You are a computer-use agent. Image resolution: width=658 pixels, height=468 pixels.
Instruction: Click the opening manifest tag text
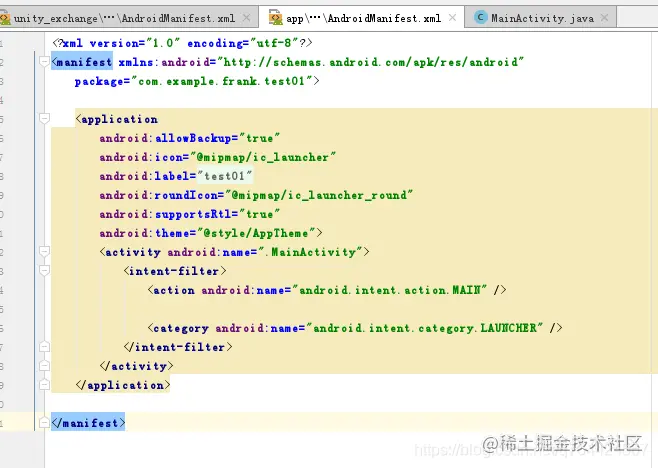point(82,62)
